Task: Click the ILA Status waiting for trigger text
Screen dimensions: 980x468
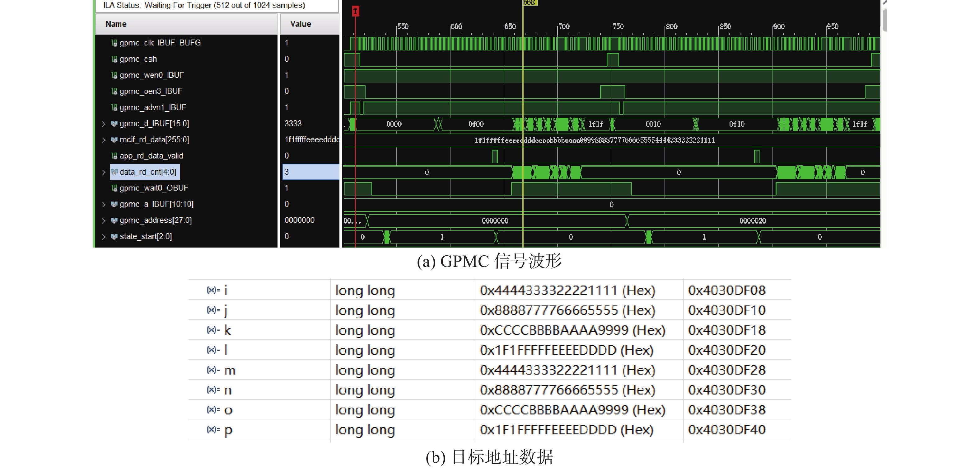Action: click(204, 5)
